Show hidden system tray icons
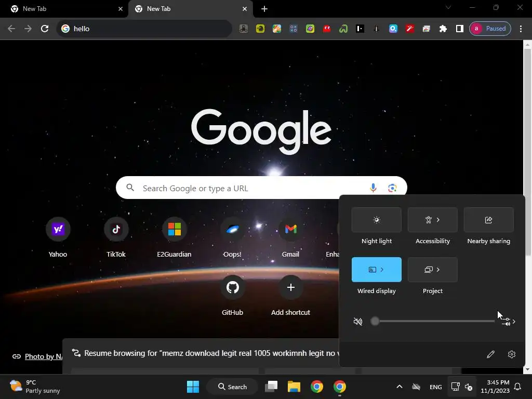532x399 pixels. 400,387
